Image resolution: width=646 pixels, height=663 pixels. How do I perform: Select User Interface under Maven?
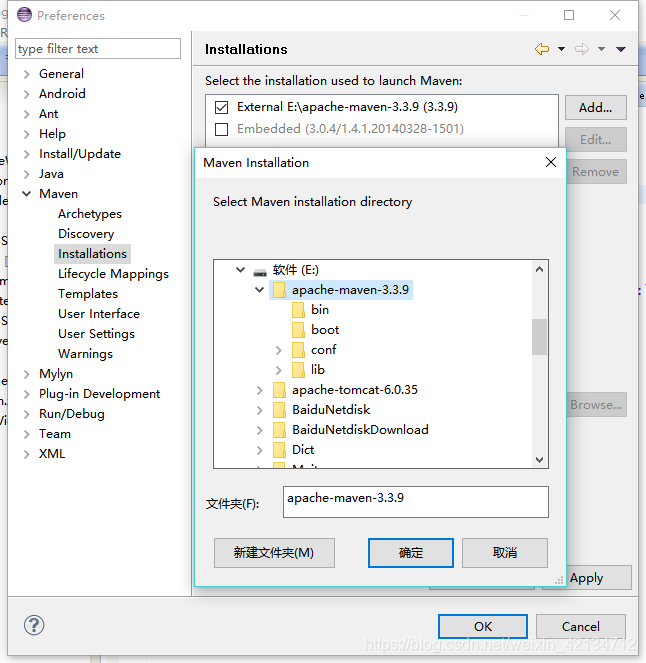coord(99,314)
